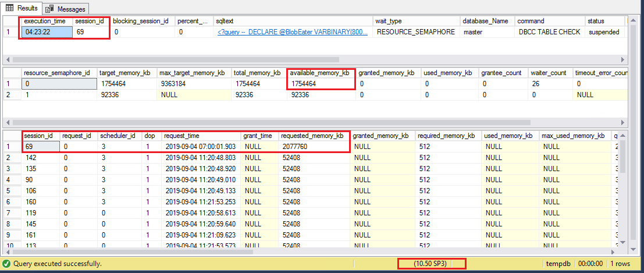The width and height of the screenshot is (644, 273).
Task: Click bottom grid vertical scrollbar down arrow
Action: click(x=622, y=242)
